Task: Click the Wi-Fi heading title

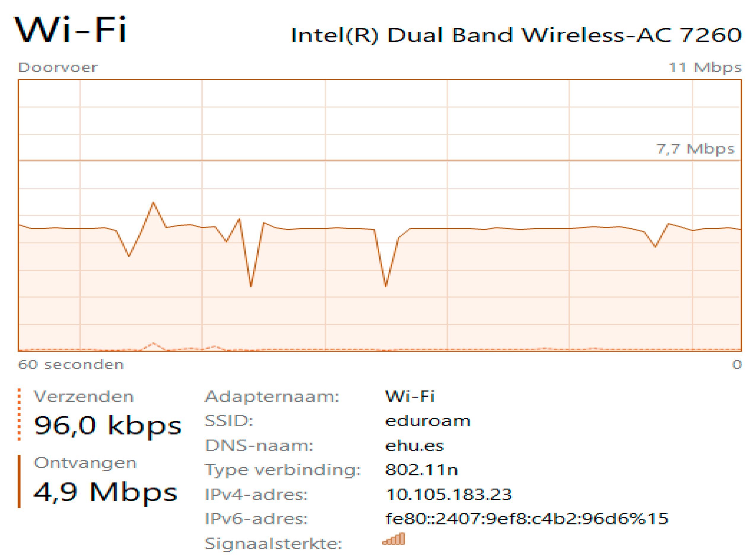Action: [x=70, y=31]
